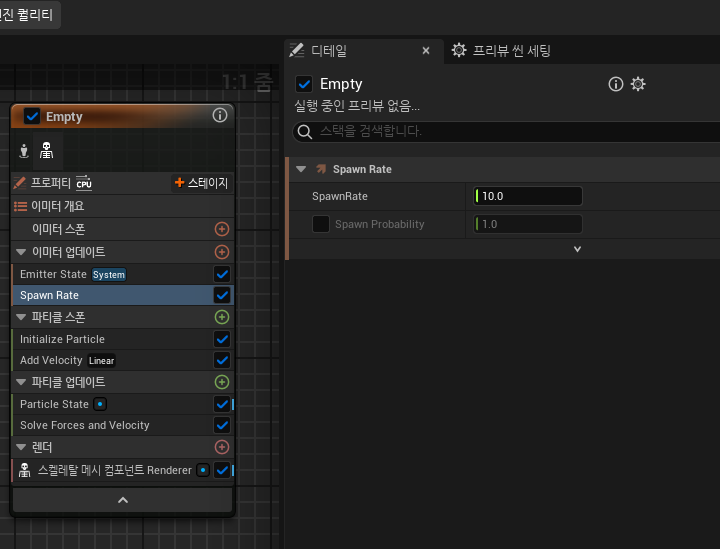Screen dimensions: 720x549
Task: Click the blue dot badge beside skeletal mesh Renderer
Action: [x=203, y=470]
